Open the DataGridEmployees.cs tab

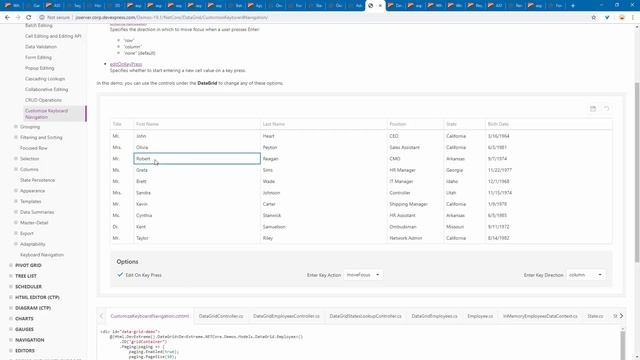[x=434, y=316]
